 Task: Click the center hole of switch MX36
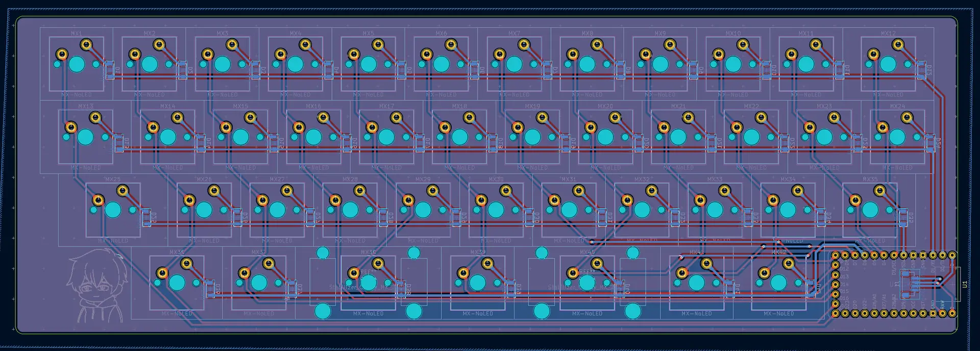coord(177,282)
